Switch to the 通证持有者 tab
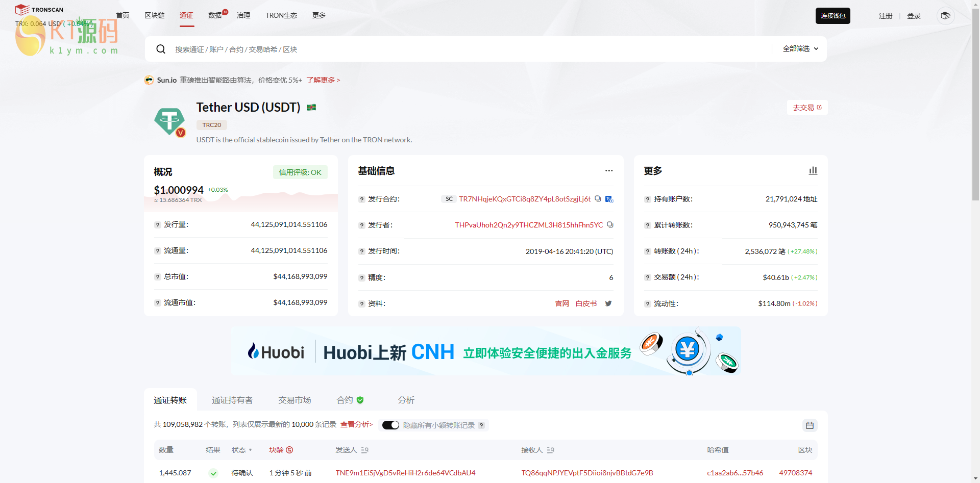Image resolution: width=980 pixels, height=483 pixels. point(232,400)
